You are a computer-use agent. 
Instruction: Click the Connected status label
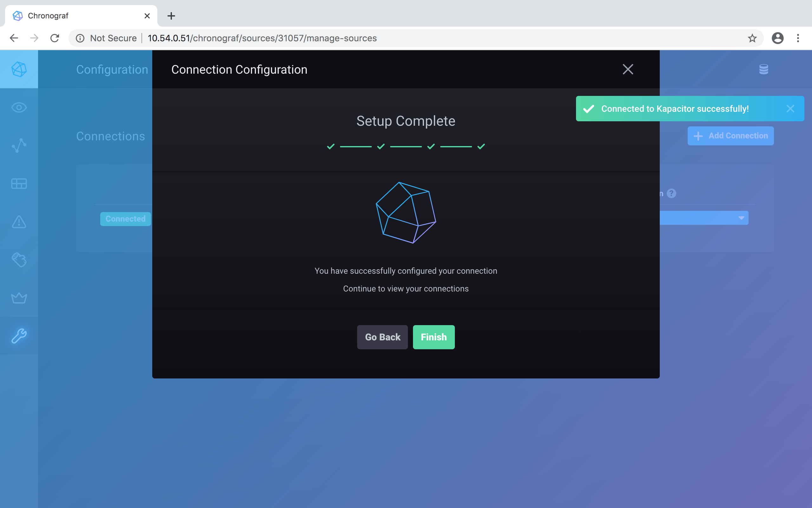126,219
